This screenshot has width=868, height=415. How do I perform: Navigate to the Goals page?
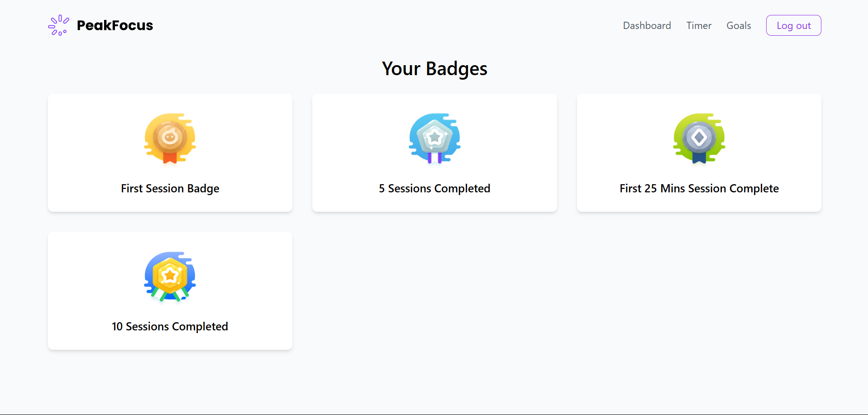739,26
